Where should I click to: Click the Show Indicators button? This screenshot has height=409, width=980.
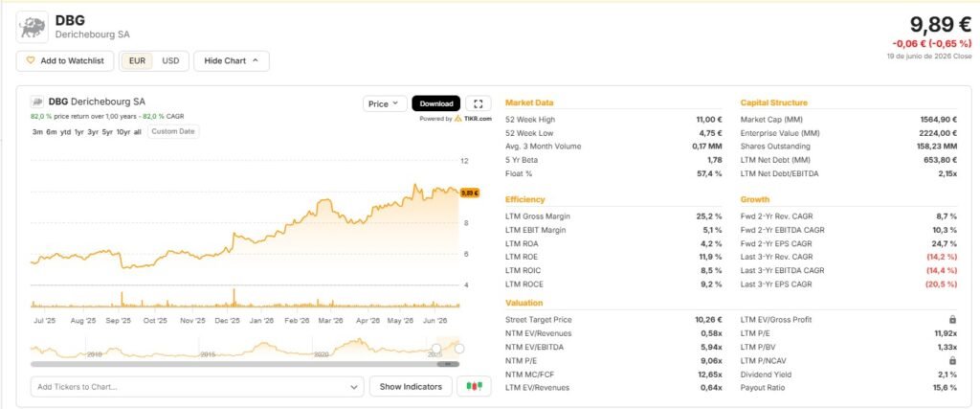click(x=411, y=386)
